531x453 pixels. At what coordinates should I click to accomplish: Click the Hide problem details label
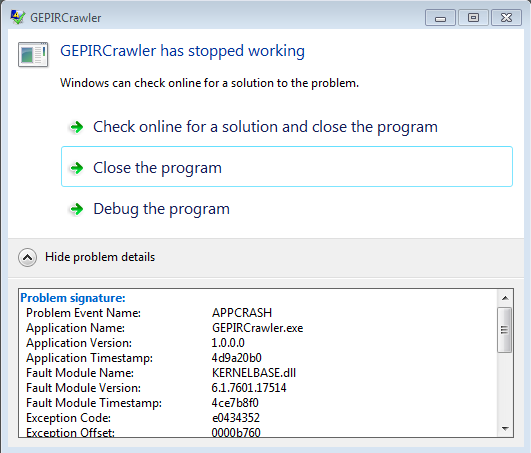[x=100, y=257]
